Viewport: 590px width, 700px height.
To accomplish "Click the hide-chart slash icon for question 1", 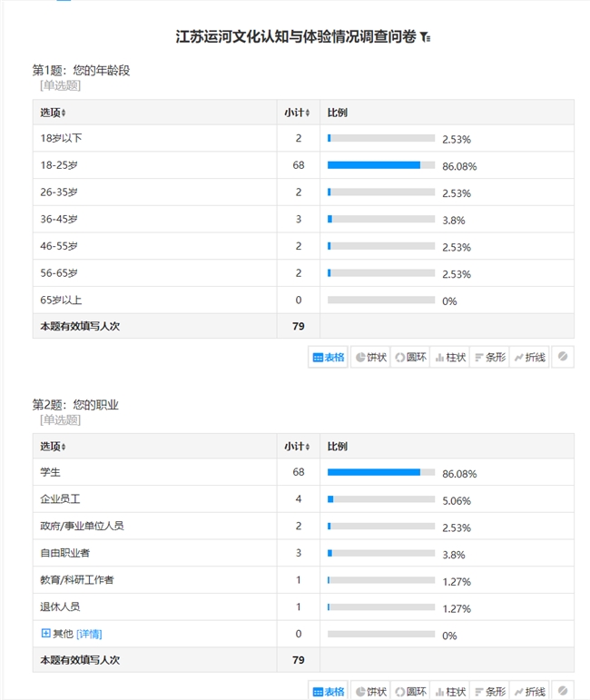I will [563, 358].
